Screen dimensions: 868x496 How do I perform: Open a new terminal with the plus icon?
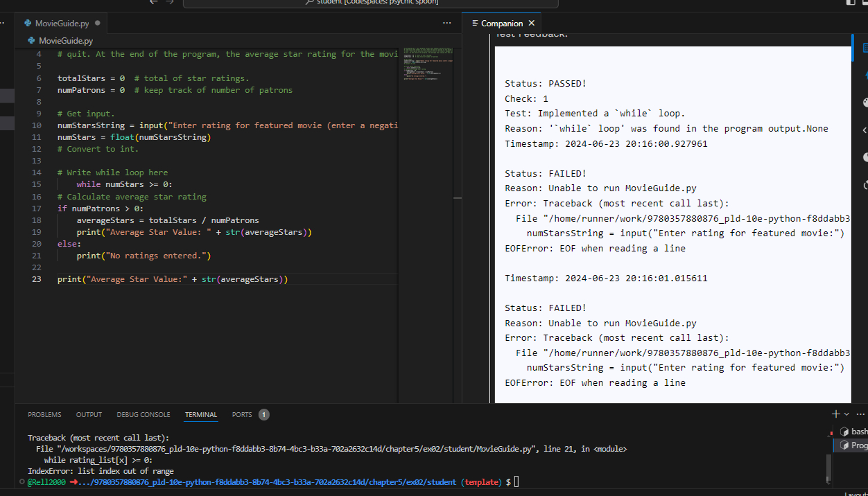835,414
